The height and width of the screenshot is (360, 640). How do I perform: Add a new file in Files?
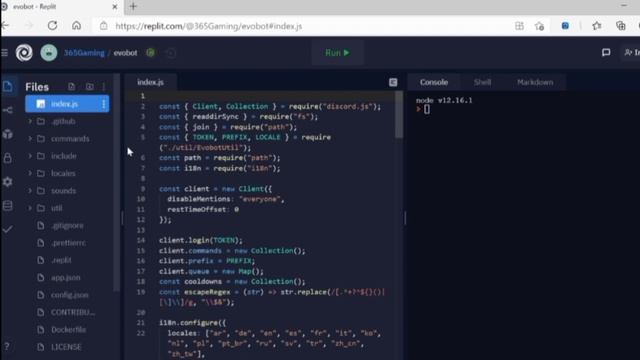[x=71, y=87]
